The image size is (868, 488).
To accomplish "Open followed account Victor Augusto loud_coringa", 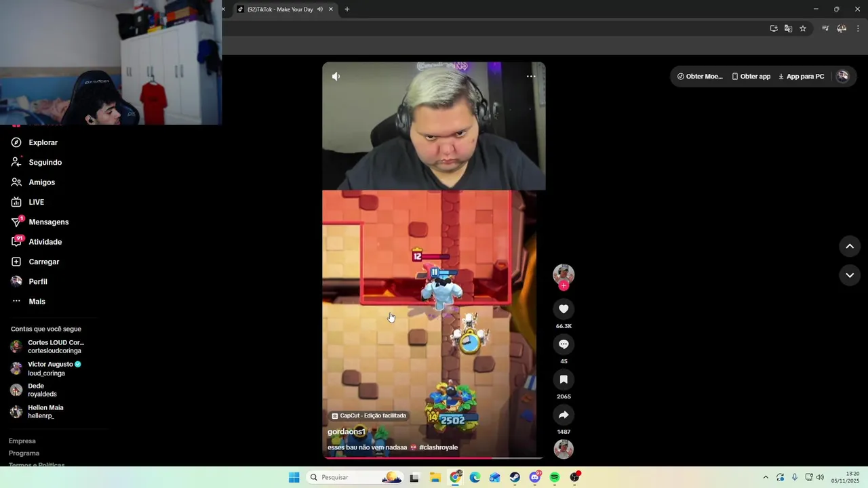I will (x=54, y=369).
